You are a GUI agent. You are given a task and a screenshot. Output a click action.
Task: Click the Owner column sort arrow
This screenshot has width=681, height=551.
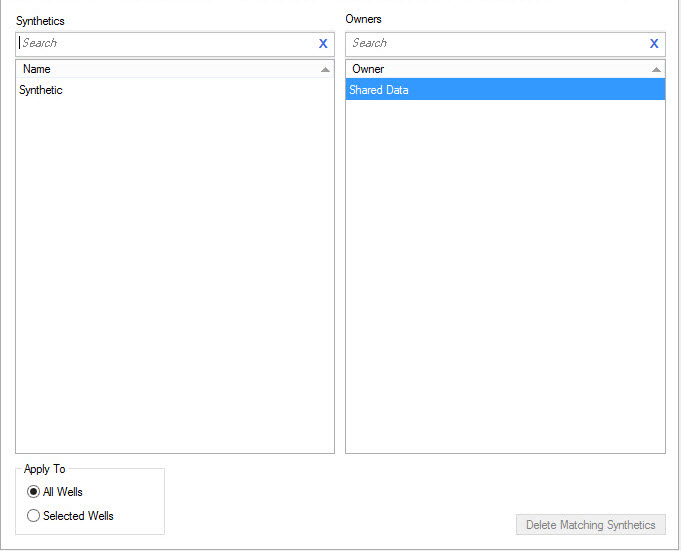[656, 70]
